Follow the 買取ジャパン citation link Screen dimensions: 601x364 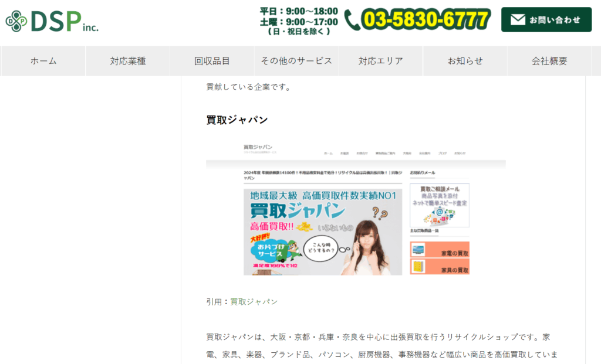point(254,302)
